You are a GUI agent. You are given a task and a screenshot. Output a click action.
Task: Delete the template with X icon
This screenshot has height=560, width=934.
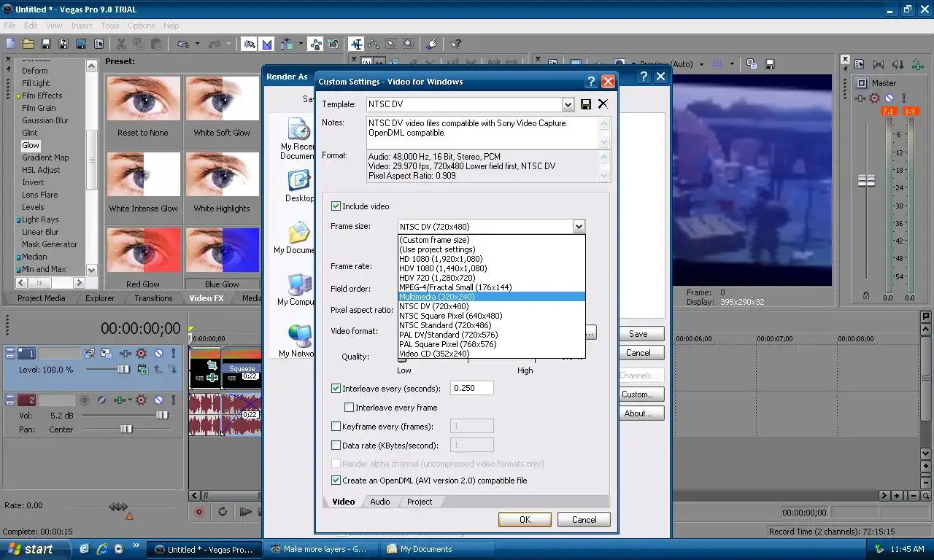[x=603, y=104]
